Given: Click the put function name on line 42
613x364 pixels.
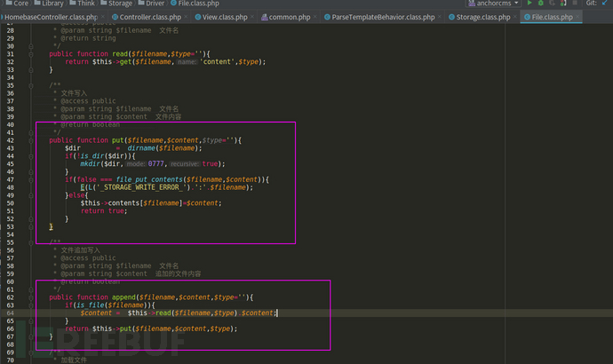Looking at the screenshot, I should (x=117, y=140).
